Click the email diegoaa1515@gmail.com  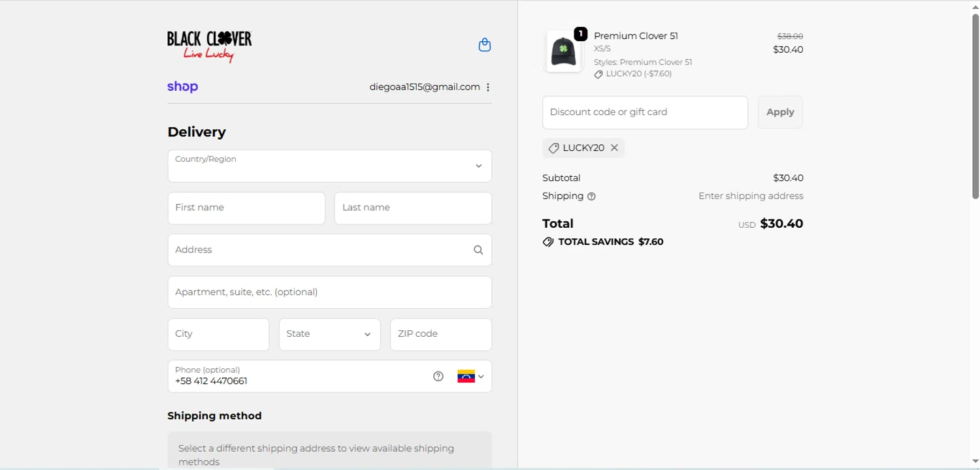[x=425, y=87]
